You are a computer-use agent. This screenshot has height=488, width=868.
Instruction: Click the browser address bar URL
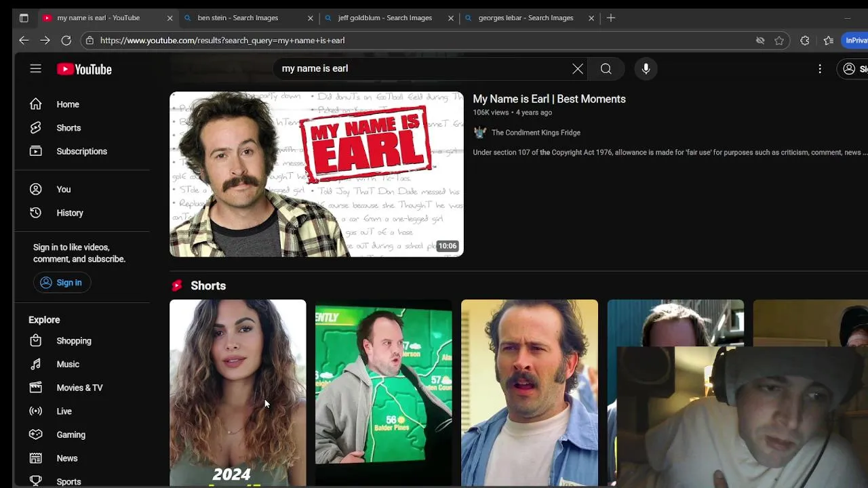[222, 41]
